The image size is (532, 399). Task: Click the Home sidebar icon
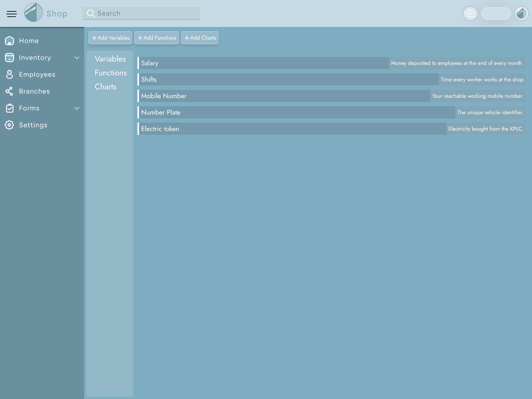(x=9, y=41)
